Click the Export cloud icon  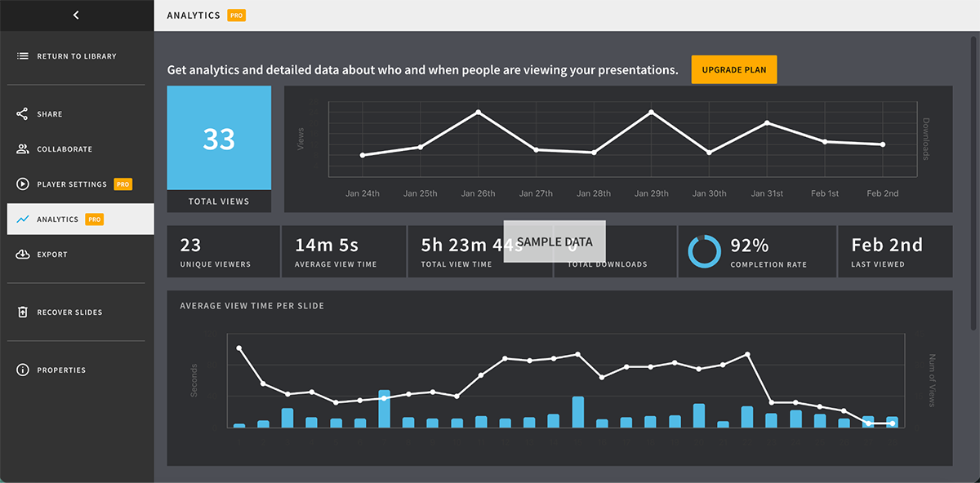coord(21,254)
